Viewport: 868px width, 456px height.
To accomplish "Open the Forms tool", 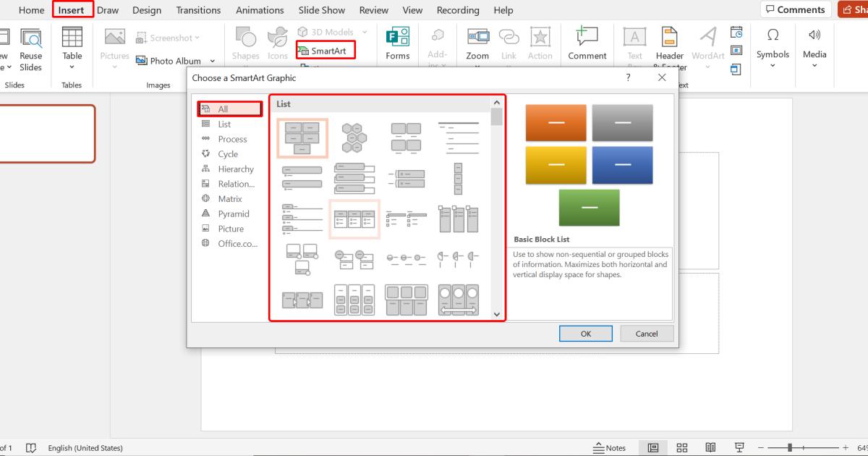I will [397, 45].
